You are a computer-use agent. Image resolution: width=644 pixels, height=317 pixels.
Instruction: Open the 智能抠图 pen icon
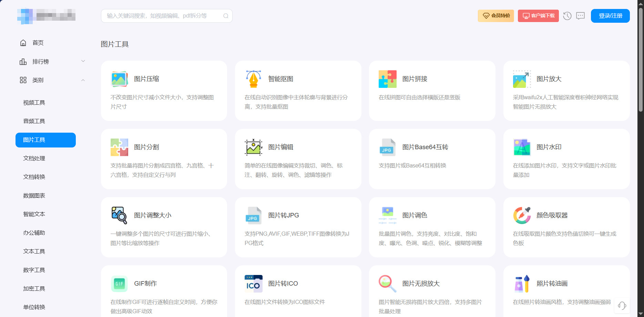[253, 79]
